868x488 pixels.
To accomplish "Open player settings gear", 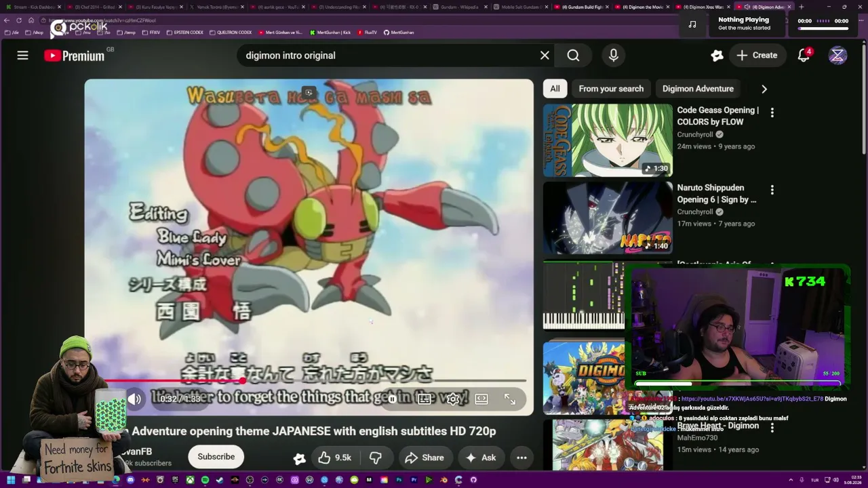I will click(453, 399).
